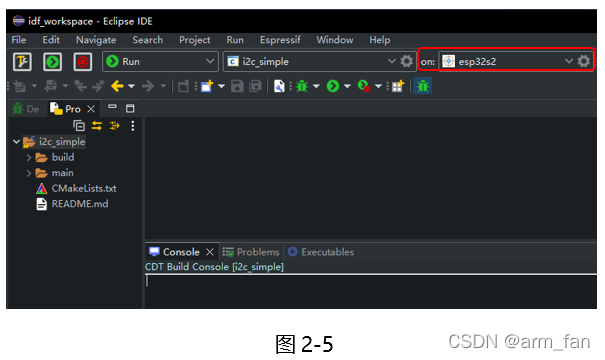
Task: Click the red Stop launch button
Action: point(83,62)
